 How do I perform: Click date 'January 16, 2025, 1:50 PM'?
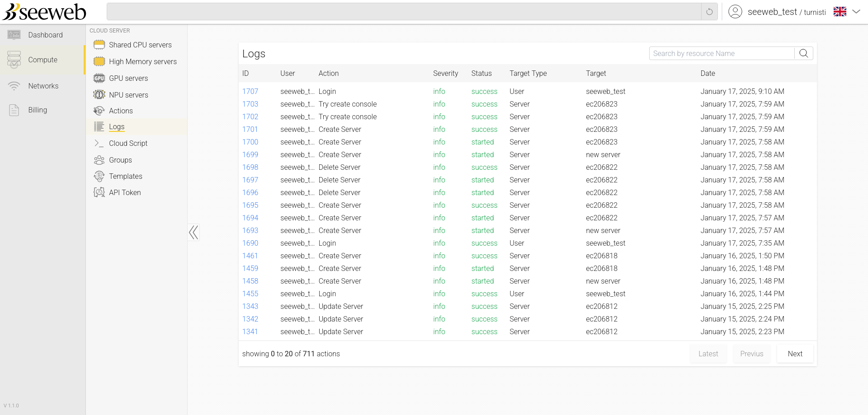point(742,256)
